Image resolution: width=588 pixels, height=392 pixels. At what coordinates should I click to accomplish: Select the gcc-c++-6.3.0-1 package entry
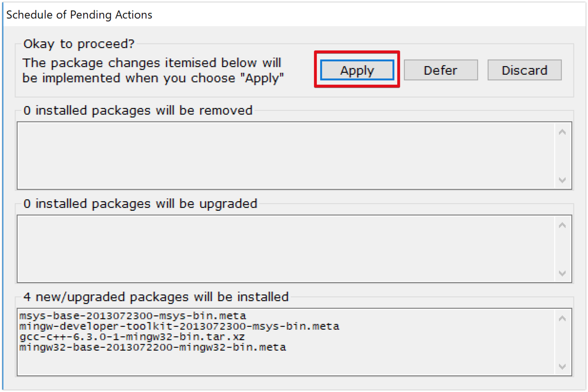132,337
